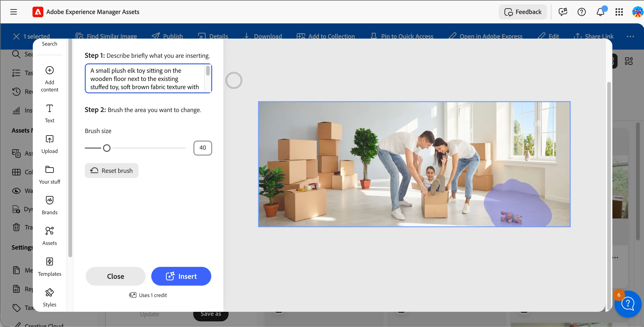Open the notifications bell
The height and width of the screenshot is (327, 644).
pyautogui.click(x=600, y=12)
